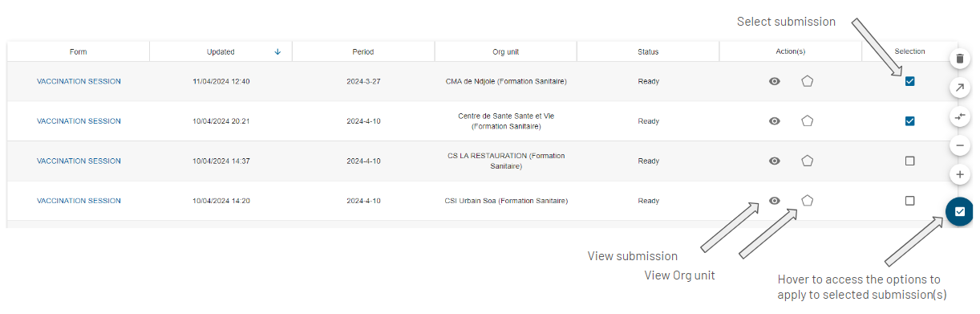View org unit for CS LA RESTAURATION
This screenshot has width=980, height=314.
click(808, 161)
